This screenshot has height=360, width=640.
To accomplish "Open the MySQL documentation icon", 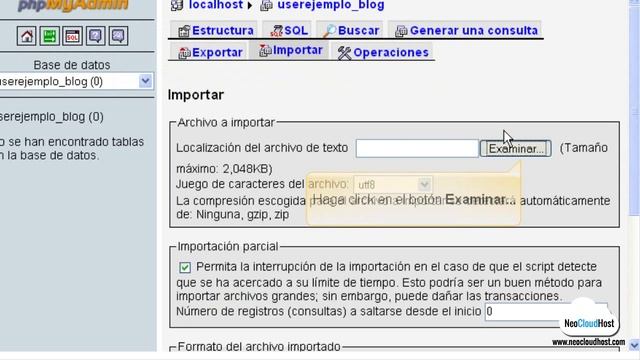I will (118, 36).
